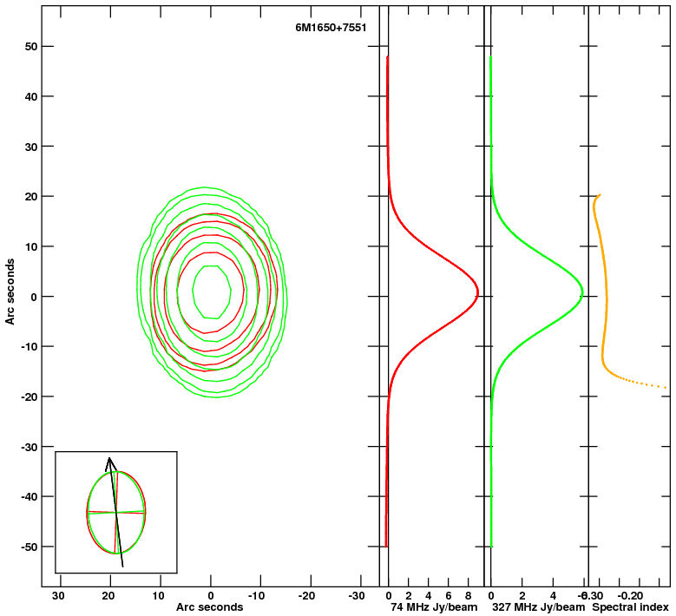Click the 0 tick label on horizontal contour axis

(x=210, y=596)
